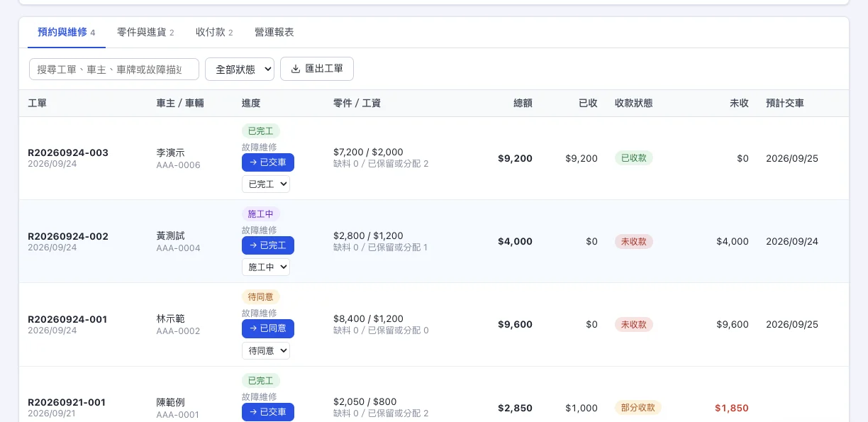Click the 未收 column header
The height and width of the screenshot is (422, 868).
[x=740, y=104]
